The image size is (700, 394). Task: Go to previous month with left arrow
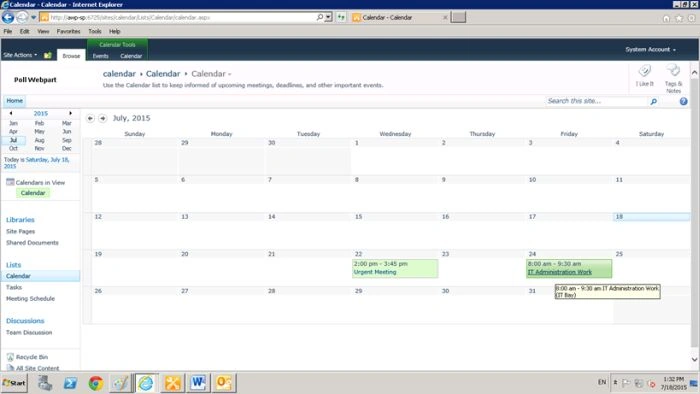pyautogui.click(x=90, y=118)
